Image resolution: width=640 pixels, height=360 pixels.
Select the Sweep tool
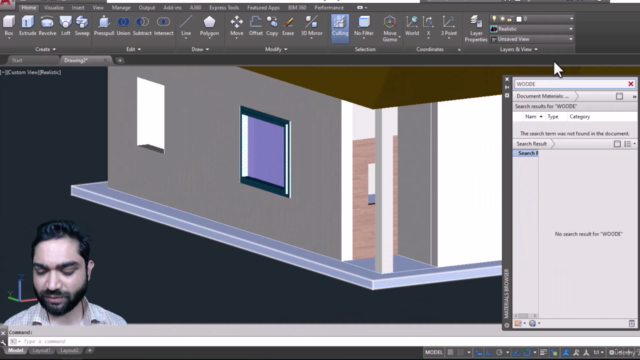tap(82, 25)
